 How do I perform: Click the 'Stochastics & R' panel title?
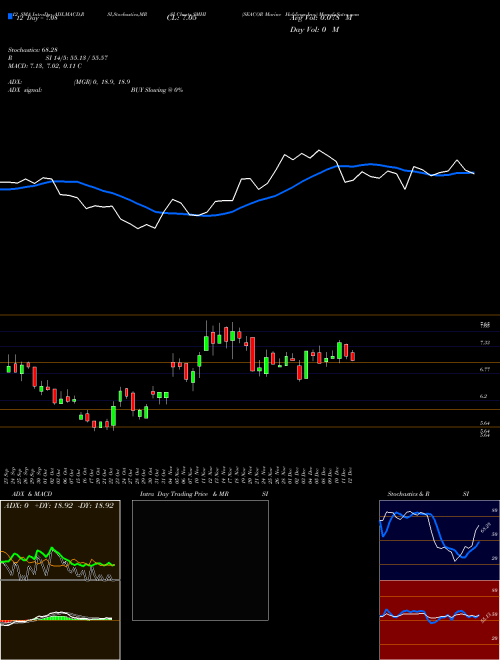pos(408,494)
